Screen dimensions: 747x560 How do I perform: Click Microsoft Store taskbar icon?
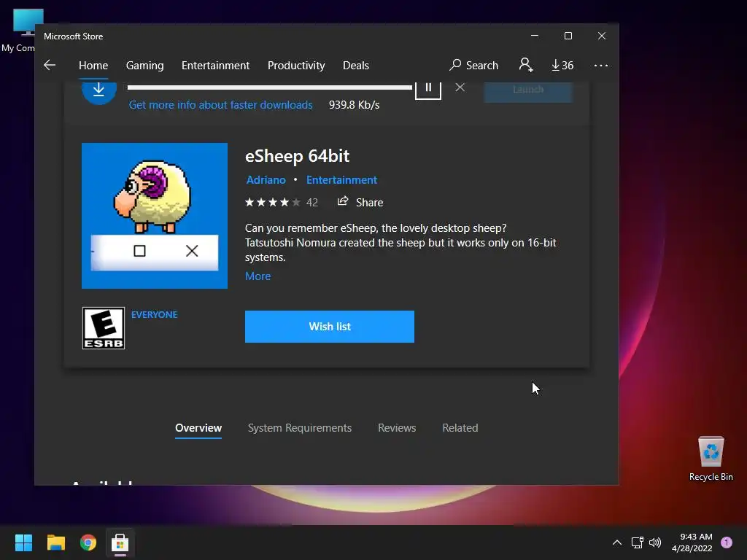click(120, 542)
